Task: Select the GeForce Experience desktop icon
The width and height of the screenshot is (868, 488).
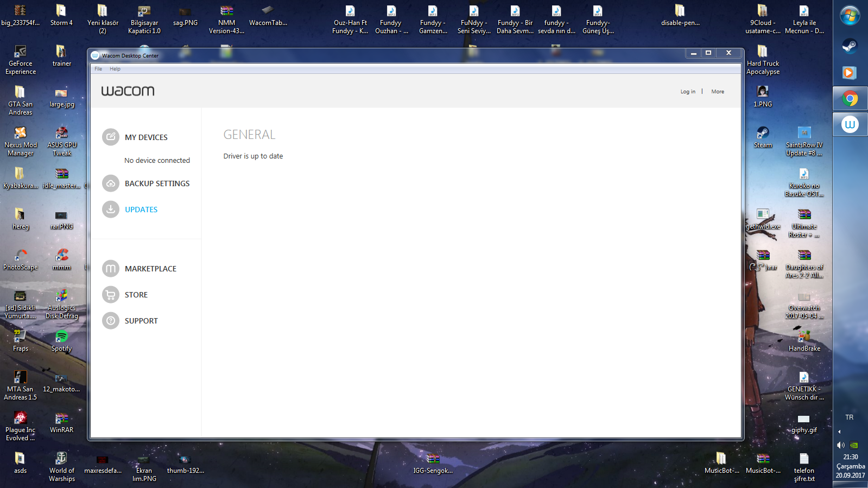Action: (21, 60)
